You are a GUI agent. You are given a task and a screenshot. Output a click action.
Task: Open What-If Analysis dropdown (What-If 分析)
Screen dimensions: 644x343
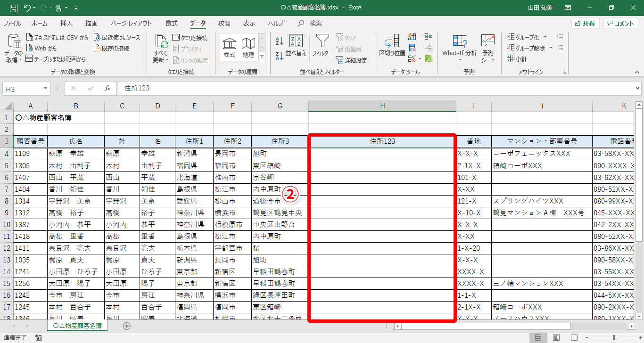click(x=459, y=48)
